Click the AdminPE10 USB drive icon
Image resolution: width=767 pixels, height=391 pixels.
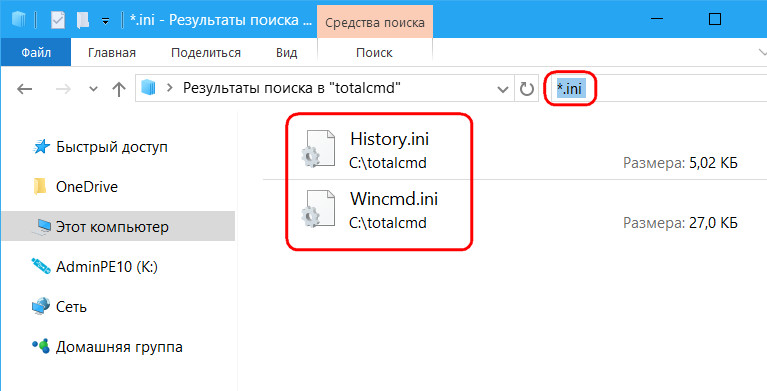point(41,266)
